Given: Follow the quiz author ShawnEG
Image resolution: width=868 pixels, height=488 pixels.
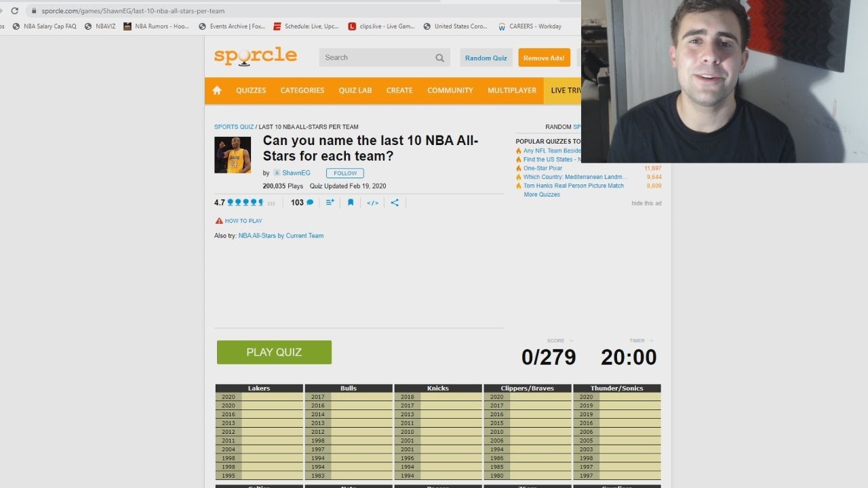Looking at the screenshot, I should click(345, 174).
